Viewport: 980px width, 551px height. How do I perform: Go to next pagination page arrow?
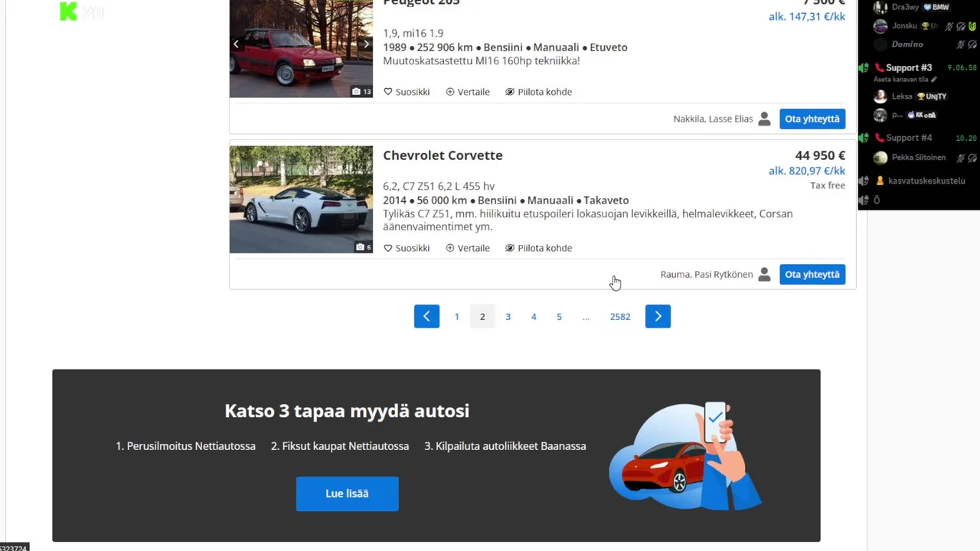658,316
